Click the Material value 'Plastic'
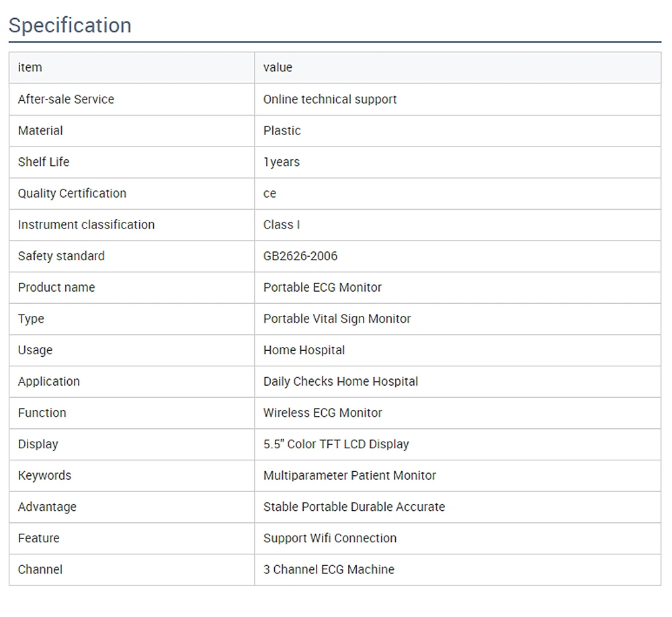Image resolution: width=672 pixels, height=617 pixels. (282, 130)
